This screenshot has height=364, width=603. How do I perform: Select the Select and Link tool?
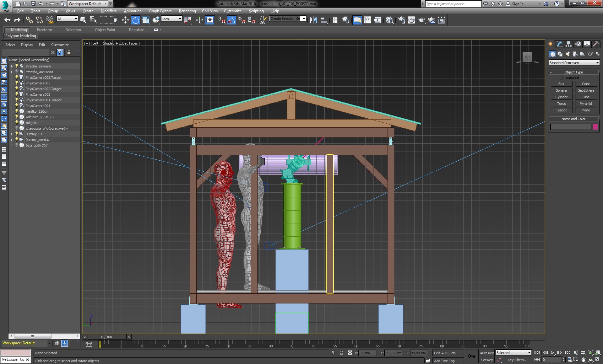[x=29, y=20]
